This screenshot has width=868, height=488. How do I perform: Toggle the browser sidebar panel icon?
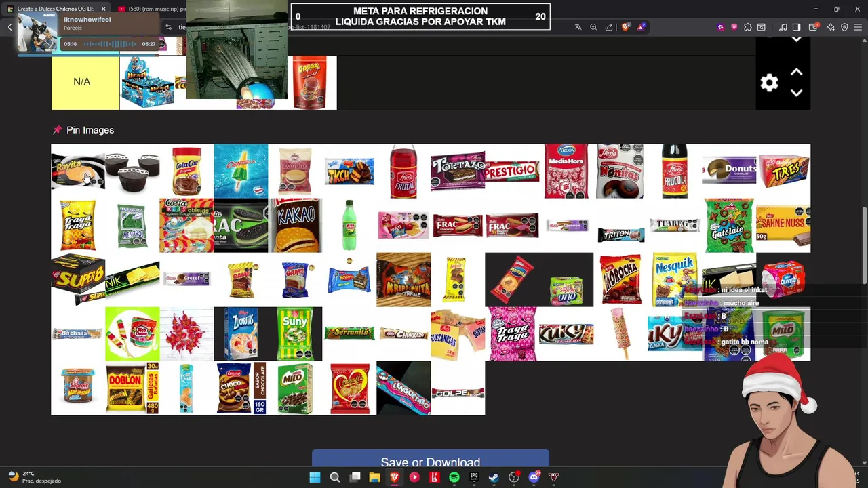[x=797, y=27]
